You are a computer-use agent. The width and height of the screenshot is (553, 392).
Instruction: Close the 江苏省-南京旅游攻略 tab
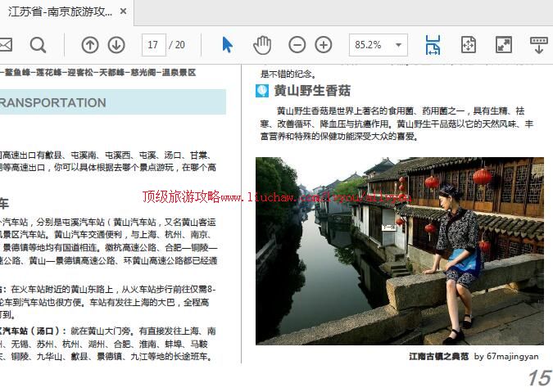point(123,11)
